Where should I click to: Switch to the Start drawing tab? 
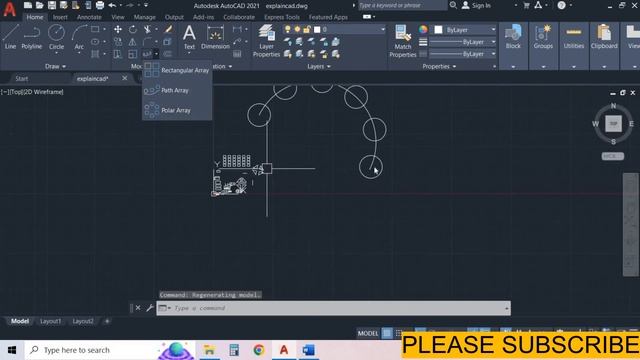tap(22, 78)
